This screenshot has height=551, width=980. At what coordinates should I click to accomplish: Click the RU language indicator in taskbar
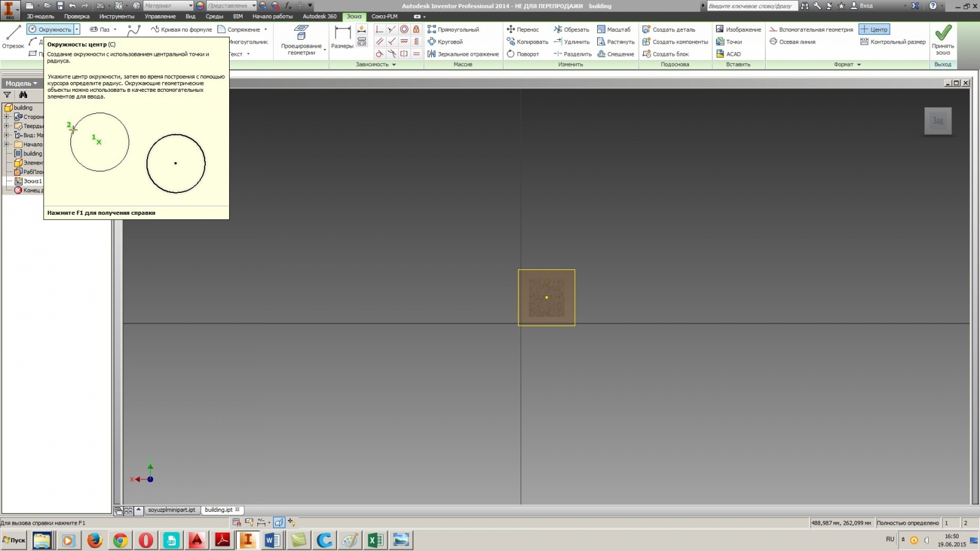click(889, 539)
